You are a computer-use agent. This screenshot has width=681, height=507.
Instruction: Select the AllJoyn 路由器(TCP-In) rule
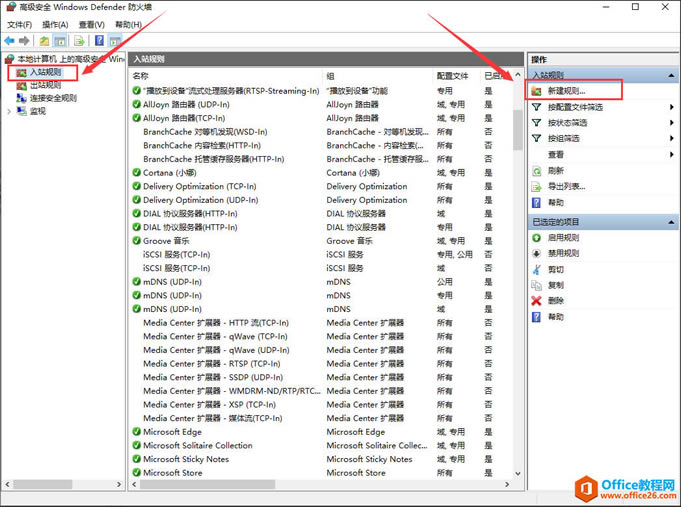(x=184, y=118)
